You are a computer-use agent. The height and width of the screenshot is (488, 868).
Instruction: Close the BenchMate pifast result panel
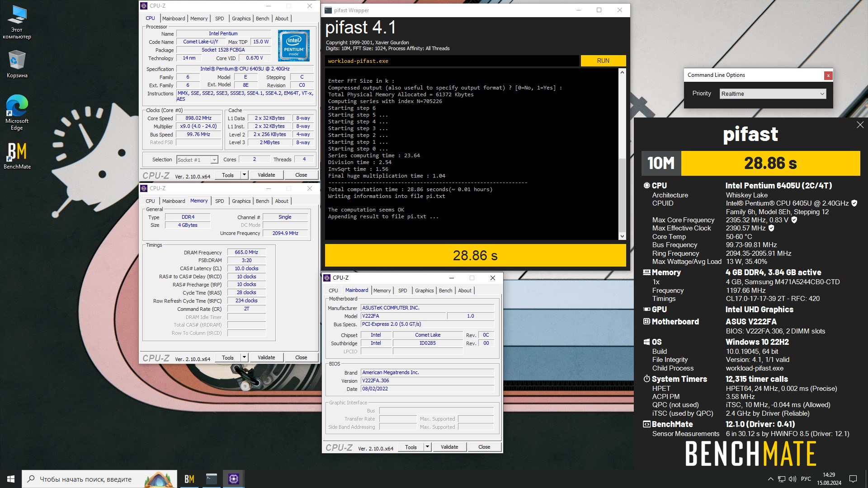coord(860,125)
